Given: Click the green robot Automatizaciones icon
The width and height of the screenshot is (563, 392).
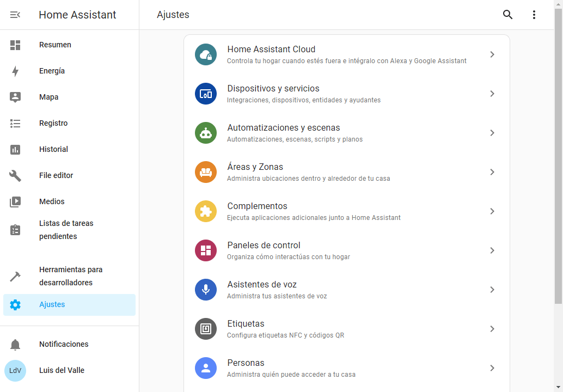Looking at the screenshot, I should pyautogui.click(x=206, y=133).
